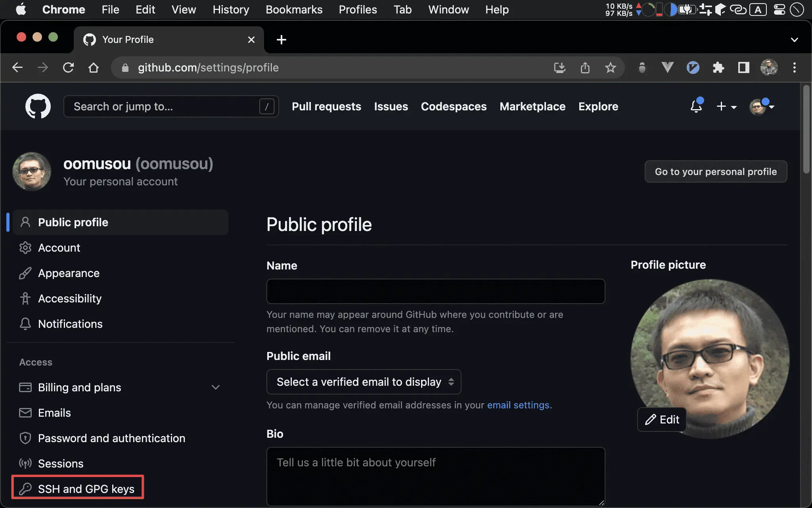Viewport: 812px width, 508px height.
Task: Open the email settings link
Action: 518,404
